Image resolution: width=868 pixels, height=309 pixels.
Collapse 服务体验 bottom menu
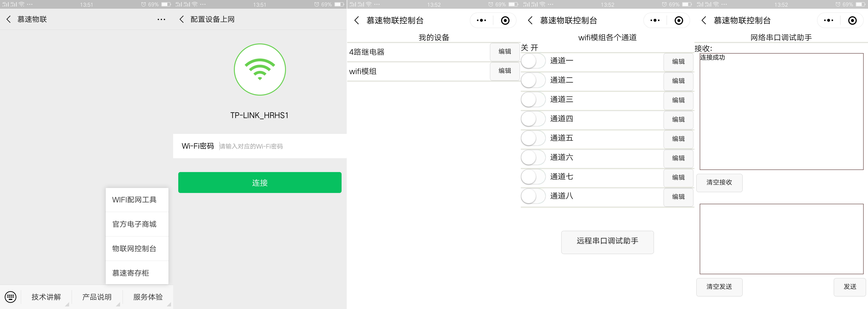pyautogui.click(x=148, y=297)
